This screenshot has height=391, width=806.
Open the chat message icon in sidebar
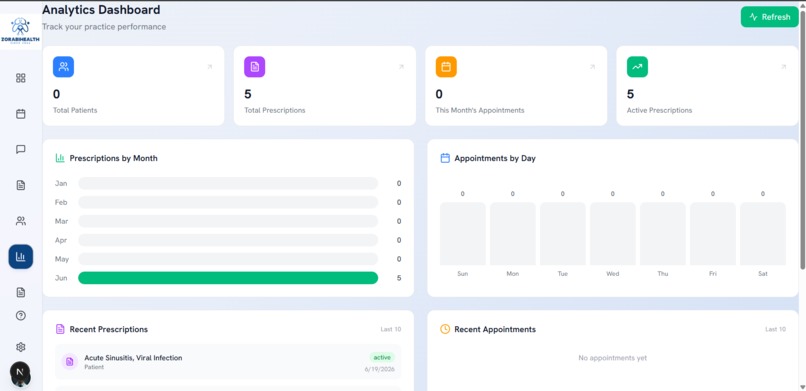pyautogui.click(x=21, y=150)
